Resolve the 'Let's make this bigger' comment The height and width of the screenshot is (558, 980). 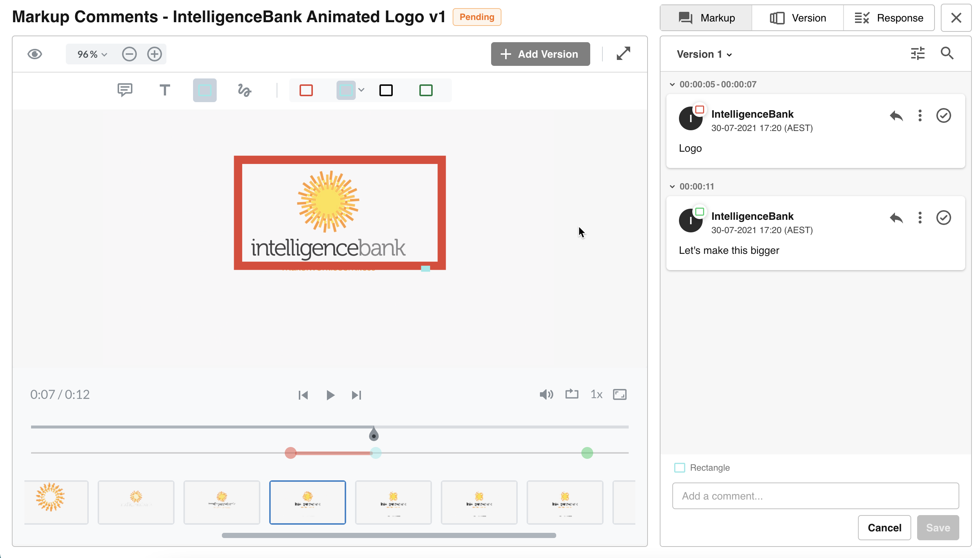click(x=943, y=218)
